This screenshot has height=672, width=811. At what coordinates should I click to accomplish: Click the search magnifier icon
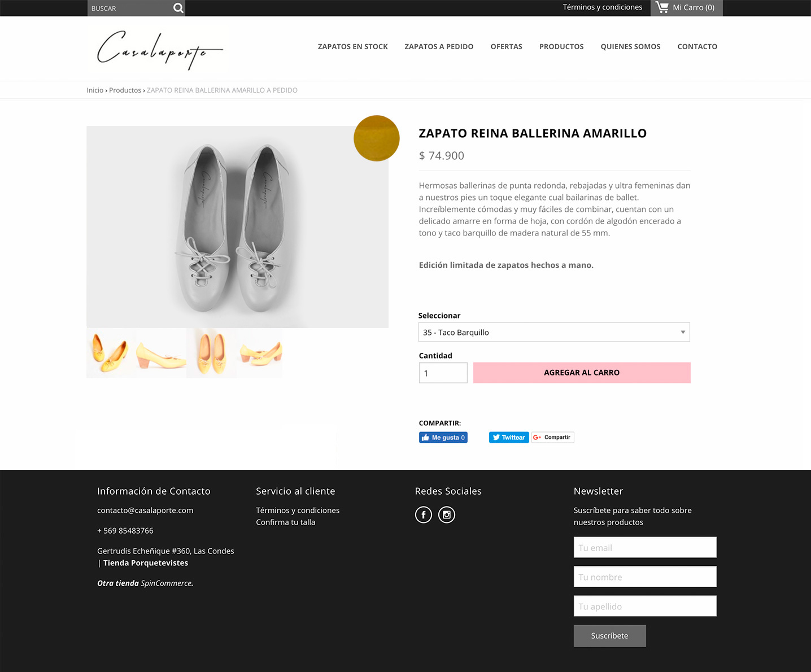coord(178,8)
